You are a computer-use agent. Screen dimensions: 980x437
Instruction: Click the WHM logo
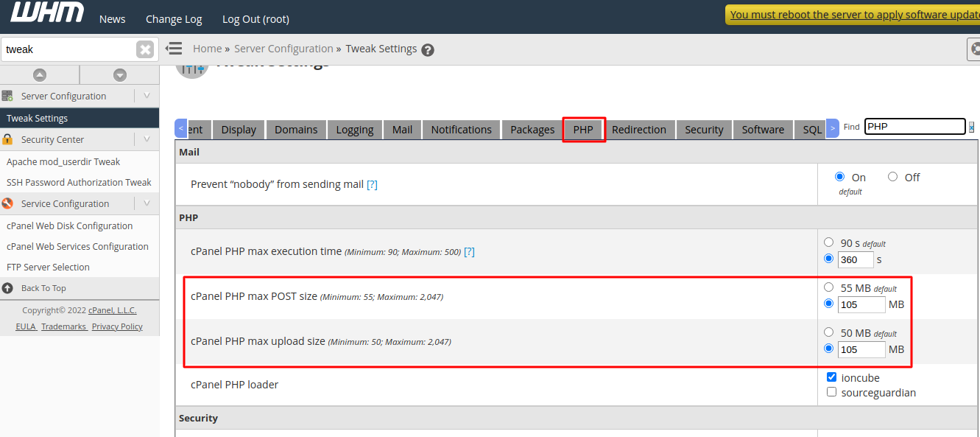[x=46, y=13]
